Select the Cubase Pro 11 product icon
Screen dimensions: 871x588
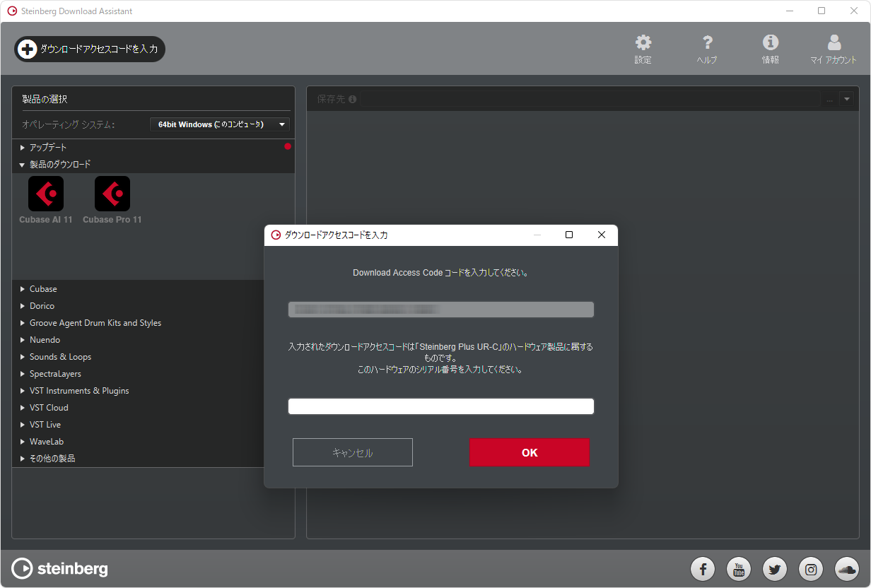pos(112,194)
